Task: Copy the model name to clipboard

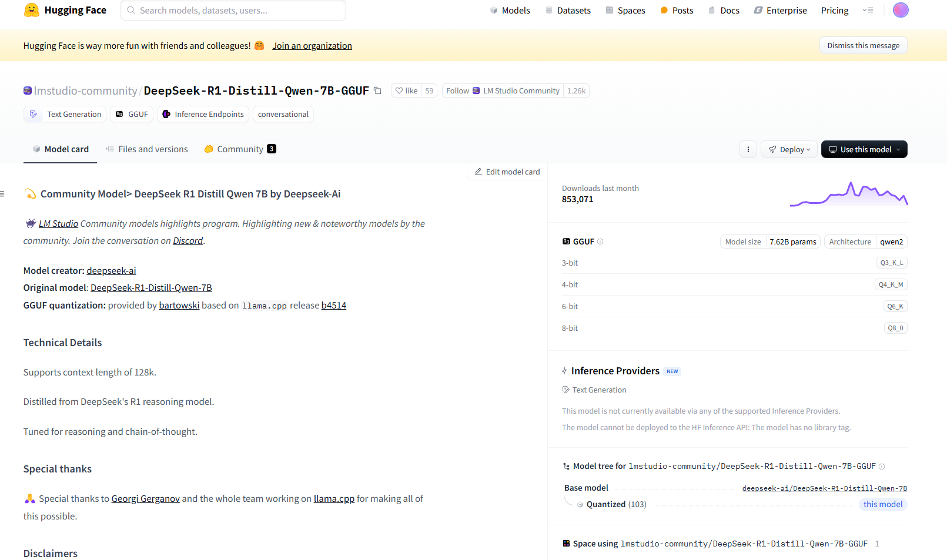Action: [377, 90]
